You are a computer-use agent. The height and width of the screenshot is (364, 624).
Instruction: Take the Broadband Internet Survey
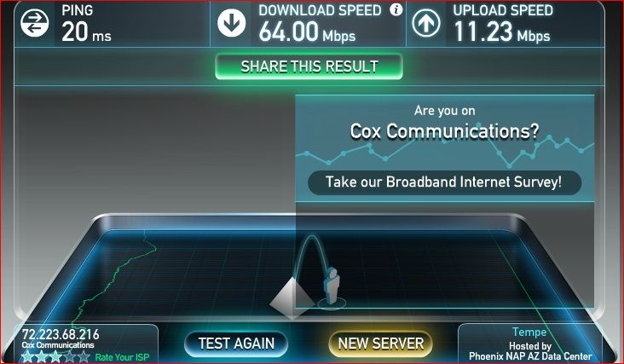(444, 182)
